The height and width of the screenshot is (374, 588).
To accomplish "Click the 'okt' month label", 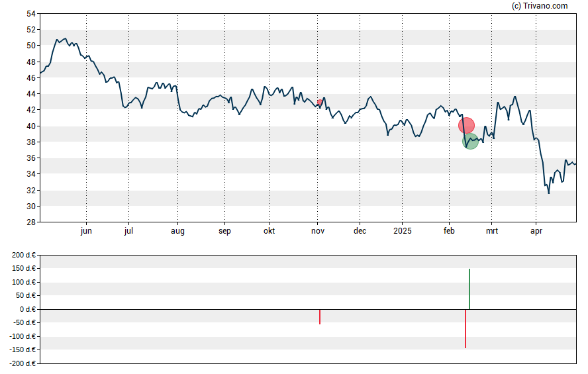I will [269, 231].
